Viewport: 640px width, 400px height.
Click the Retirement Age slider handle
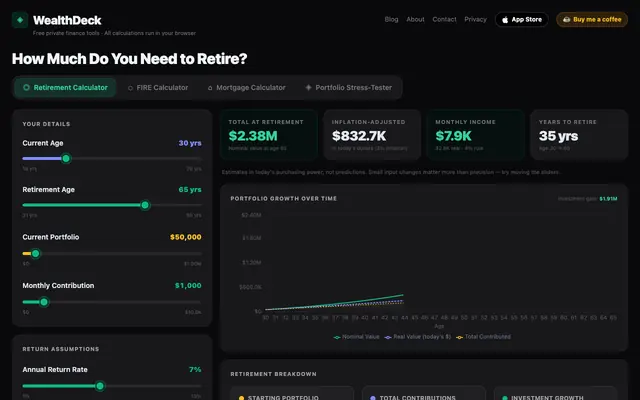coord(145,205)
